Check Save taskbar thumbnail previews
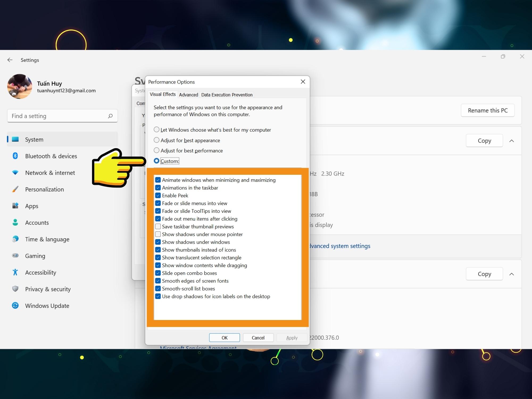 158,226
